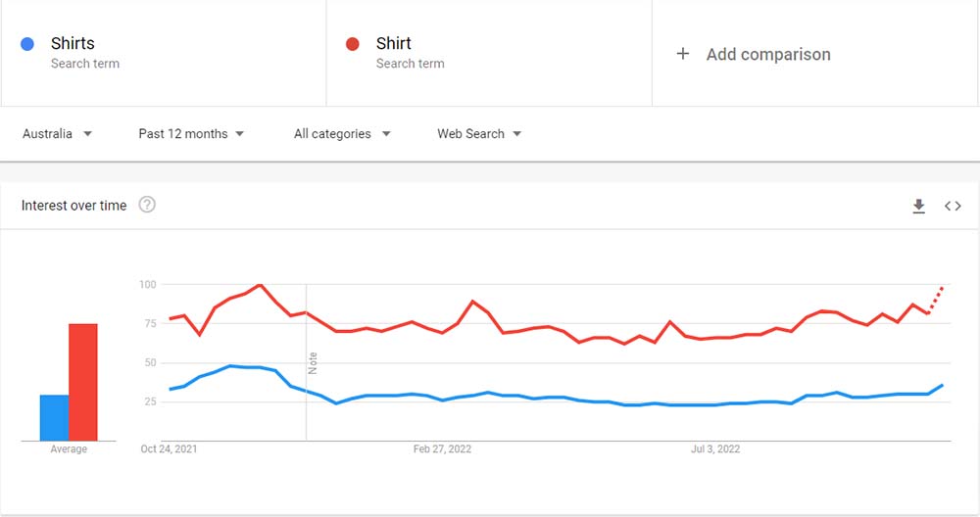
Task: Expand the Past 12 months selector
Action: pyautogui.click(x=191, y=133)
